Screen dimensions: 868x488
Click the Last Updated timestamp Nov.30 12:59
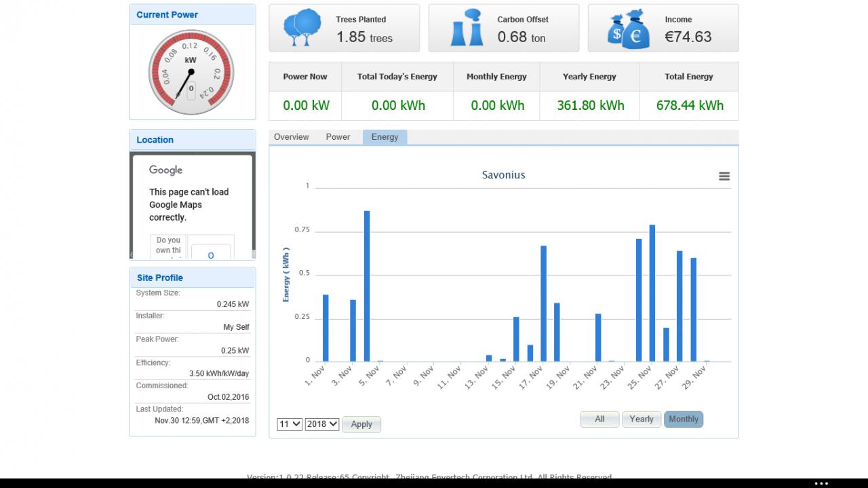click(201, 420)
